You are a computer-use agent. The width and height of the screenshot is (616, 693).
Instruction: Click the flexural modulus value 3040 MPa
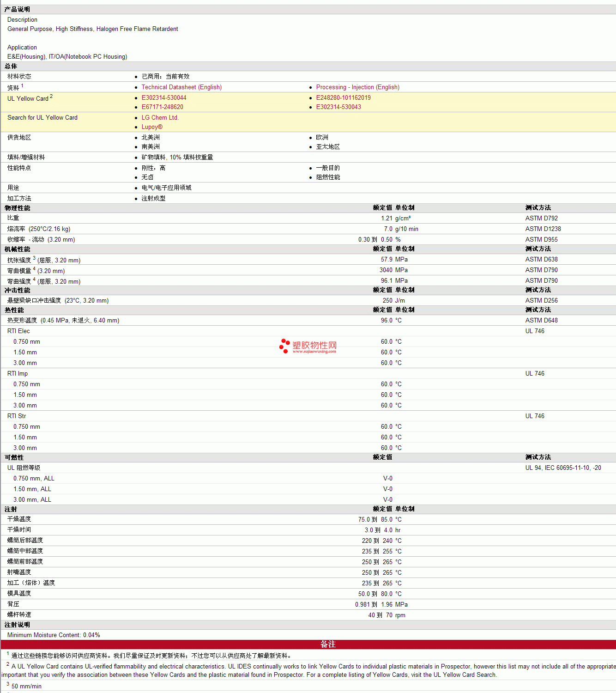[x=393, y=270]
